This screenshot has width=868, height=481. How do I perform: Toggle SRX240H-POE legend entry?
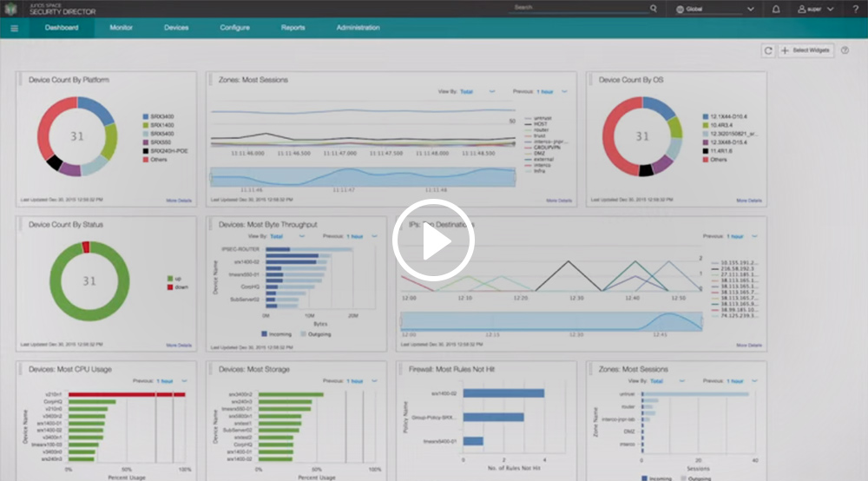click(x=165, y=151)
